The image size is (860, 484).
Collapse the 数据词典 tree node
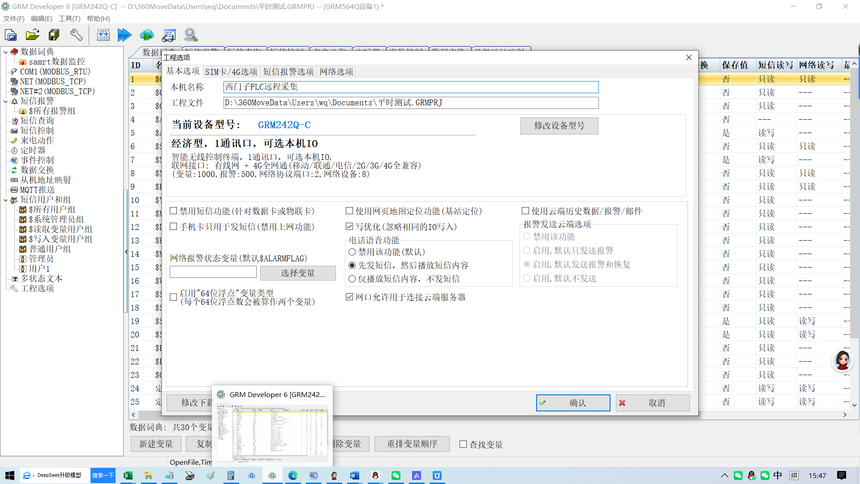click(6, 52)
